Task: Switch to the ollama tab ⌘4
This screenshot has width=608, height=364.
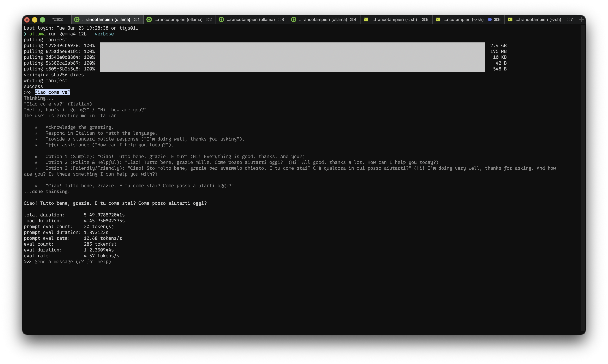Action: [x=324, y=19]
